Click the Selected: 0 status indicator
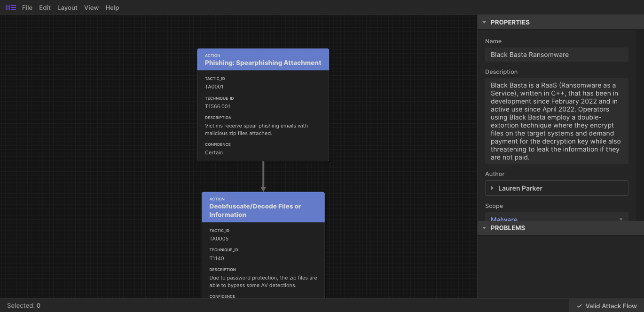The image size is (644, 312). [x=23, y=305]
